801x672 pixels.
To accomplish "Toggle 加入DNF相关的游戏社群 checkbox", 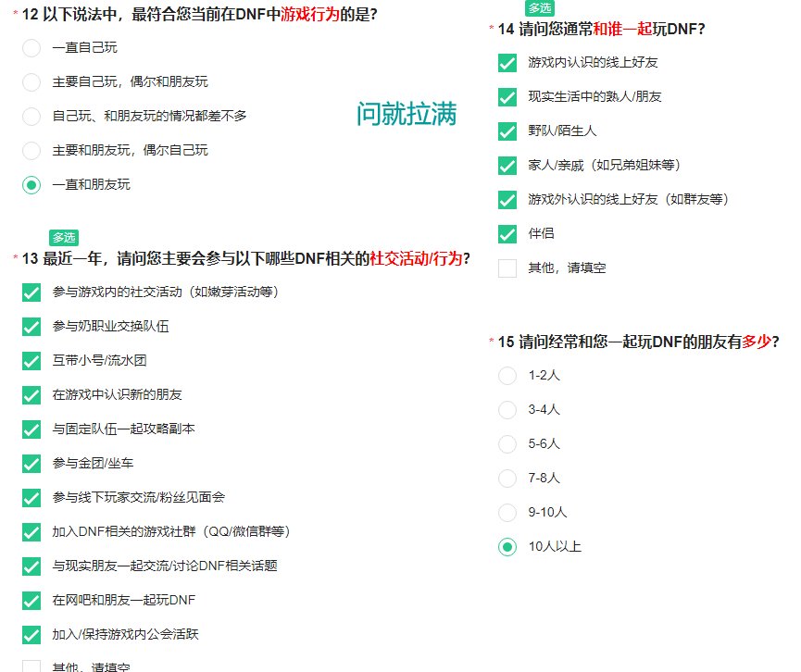I will 31,532.
